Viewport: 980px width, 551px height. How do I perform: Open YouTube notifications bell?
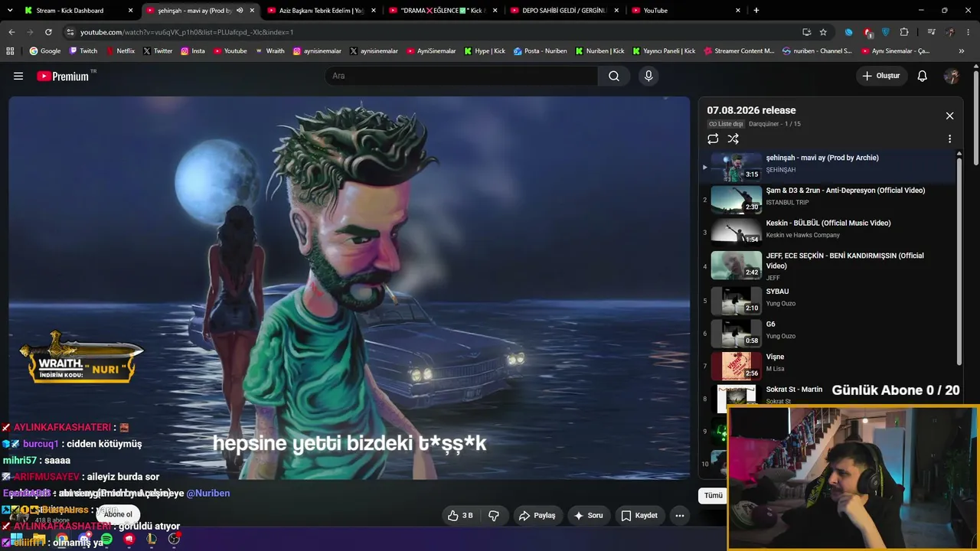click(923, 76)
